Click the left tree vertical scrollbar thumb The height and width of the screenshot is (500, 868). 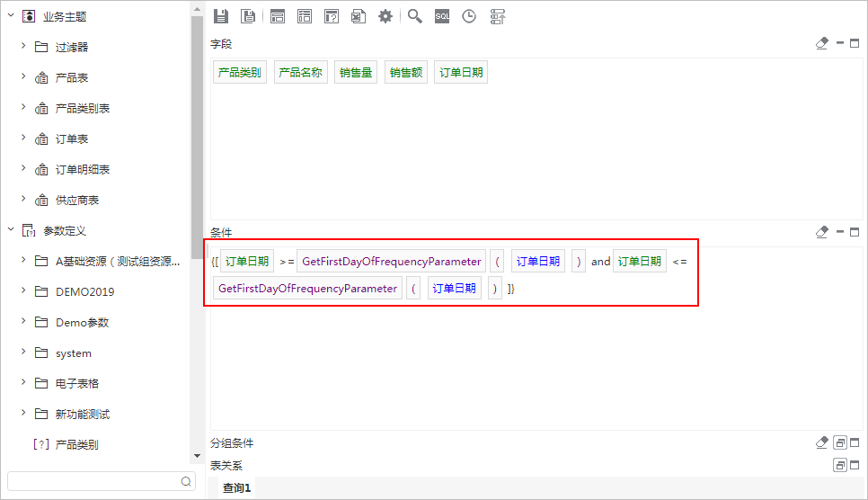(197, 138)
